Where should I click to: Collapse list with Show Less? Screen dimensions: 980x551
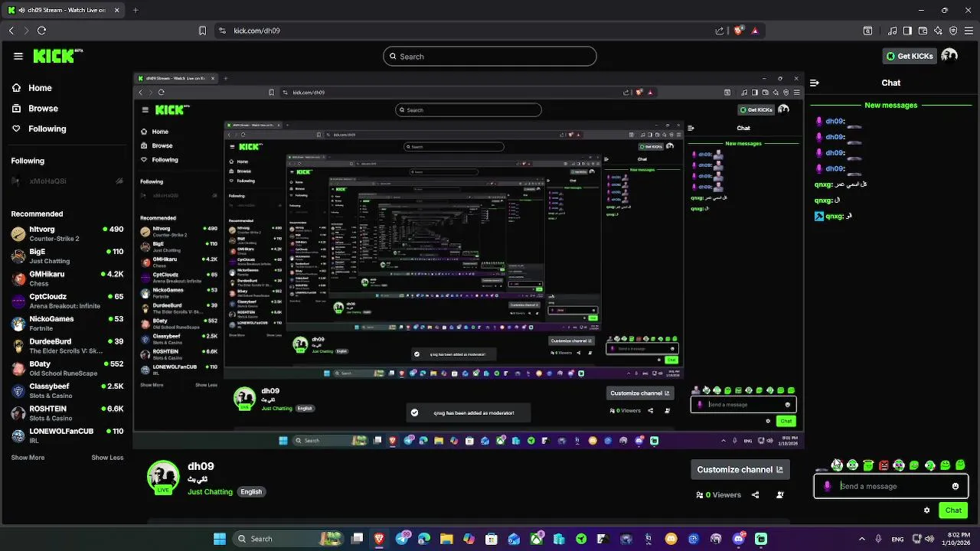[107, 458]
